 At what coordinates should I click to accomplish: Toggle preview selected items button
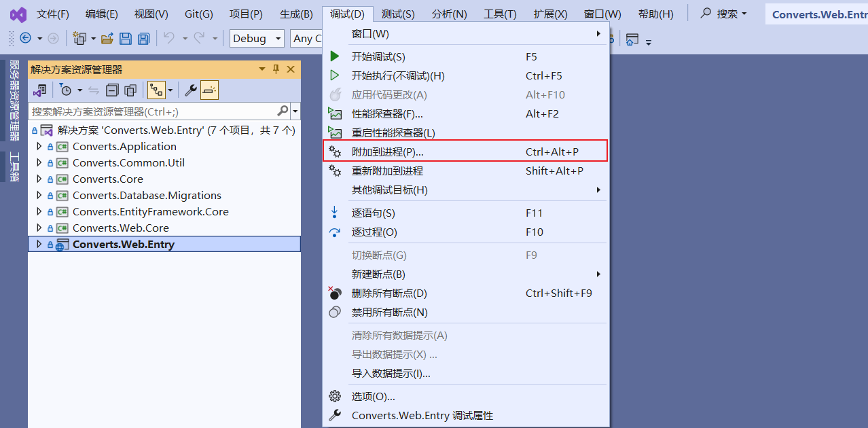pyautogui.click(x=209, y=90)
